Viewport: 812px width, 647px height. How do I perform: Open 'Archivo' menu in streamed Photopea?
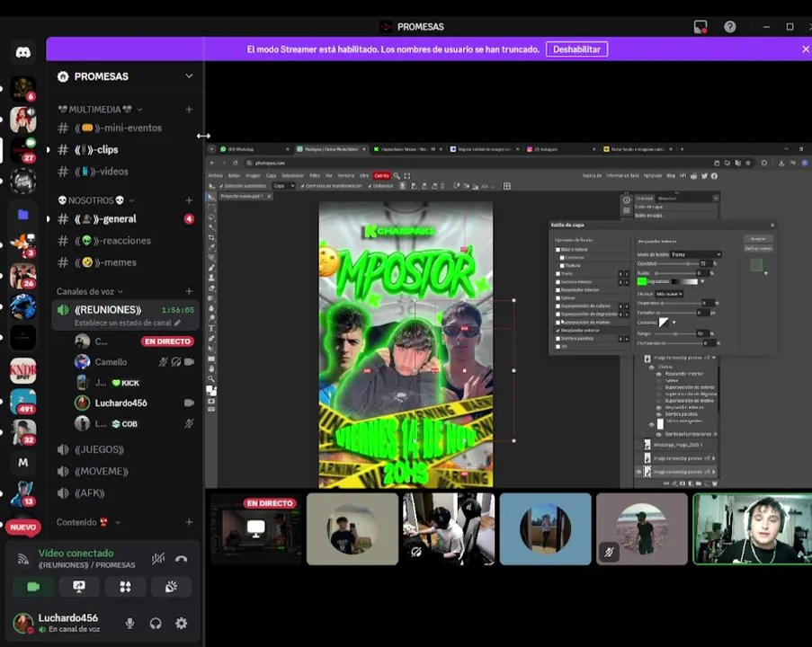pos(215,176)
